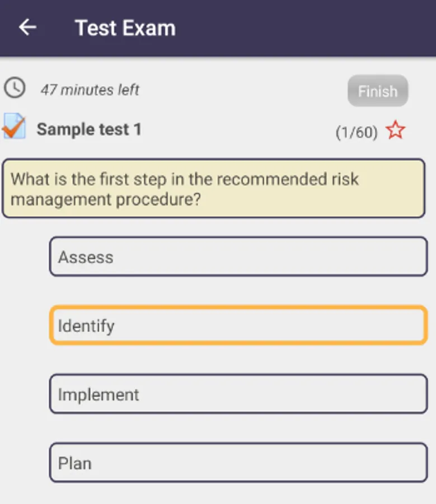Select the Assess answer option
This screenshot has height=504, width=436.
[238, 256]
